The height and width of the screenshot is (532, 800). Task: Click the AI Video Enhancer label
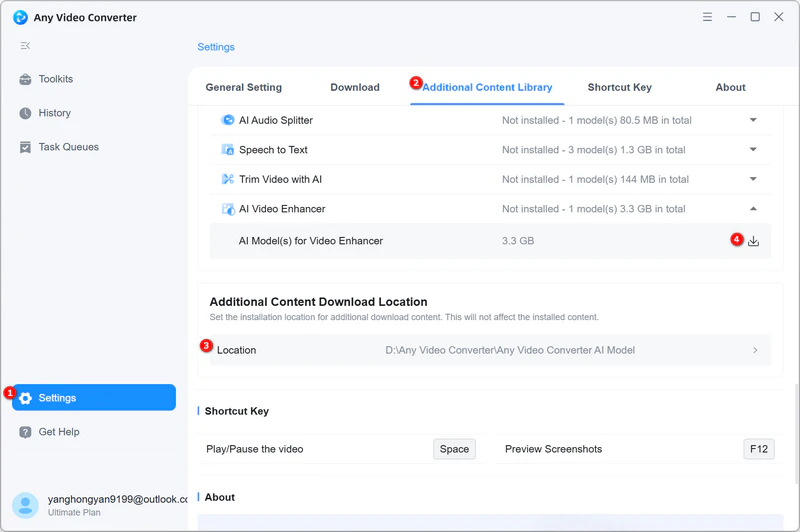coord(282,209)
